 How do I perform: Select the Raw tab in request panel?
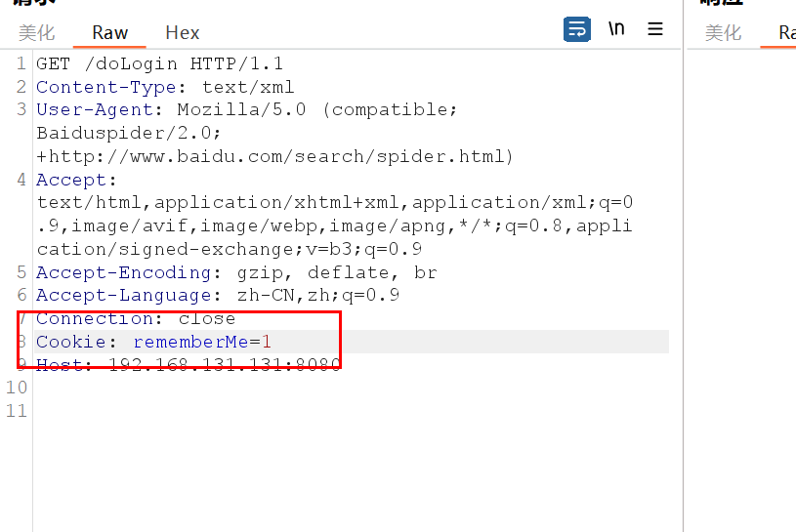pos(109,33)
